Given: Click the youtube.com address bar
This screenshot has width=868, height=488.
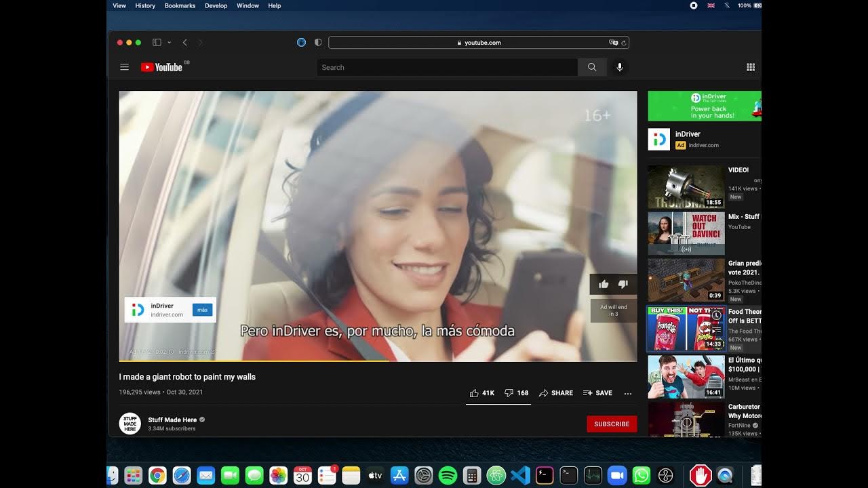Looking at the screenshot, I should 479,43.
